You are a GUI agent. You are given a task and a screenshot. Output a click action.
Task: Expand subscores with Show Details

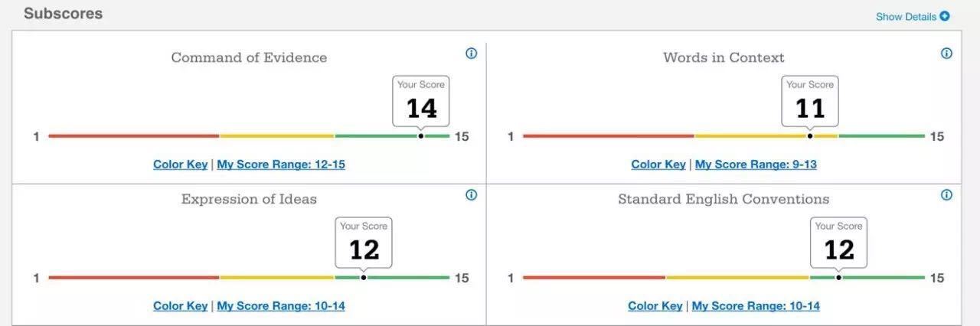coord(913,16)
